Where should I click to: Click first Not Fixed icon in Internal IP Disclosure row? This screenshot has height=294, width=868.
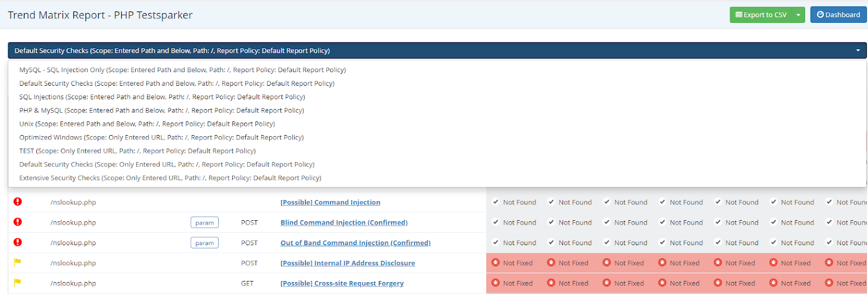pos(495,263)
